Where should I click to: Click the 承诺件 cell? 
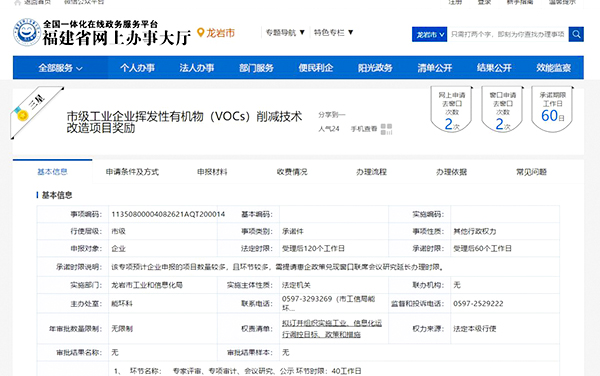coord(293,231)
